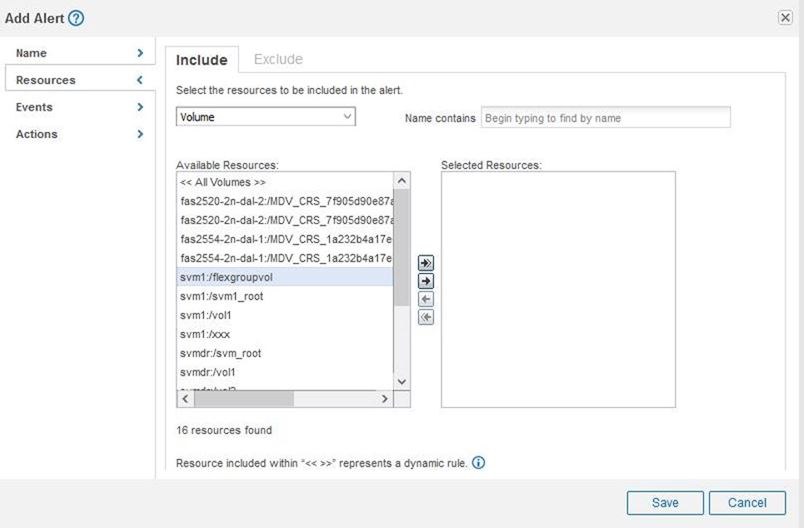The image size is (804, 532).
Task: Select the Include tab
Action: [202, 60]
